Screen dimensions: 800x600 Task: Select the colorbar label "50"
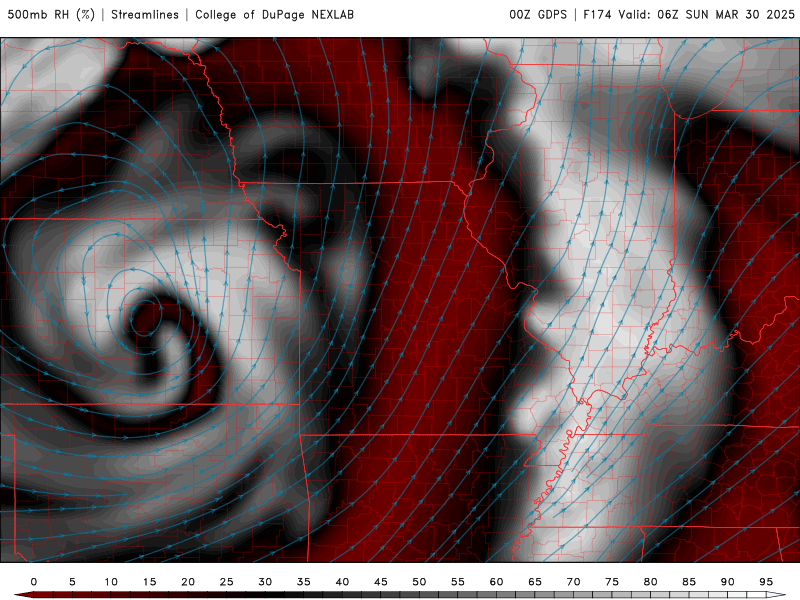click(x=419, y=582)
